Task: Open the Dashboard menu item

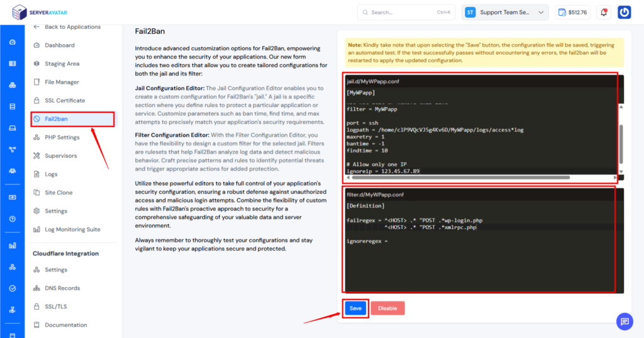Action: pyautogui.click(x=60, y=45)
